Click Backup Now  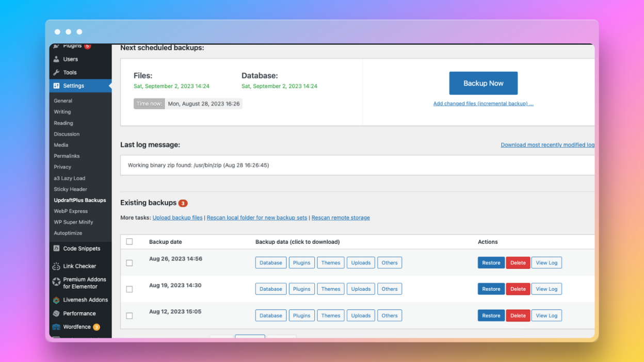[483, 83]
